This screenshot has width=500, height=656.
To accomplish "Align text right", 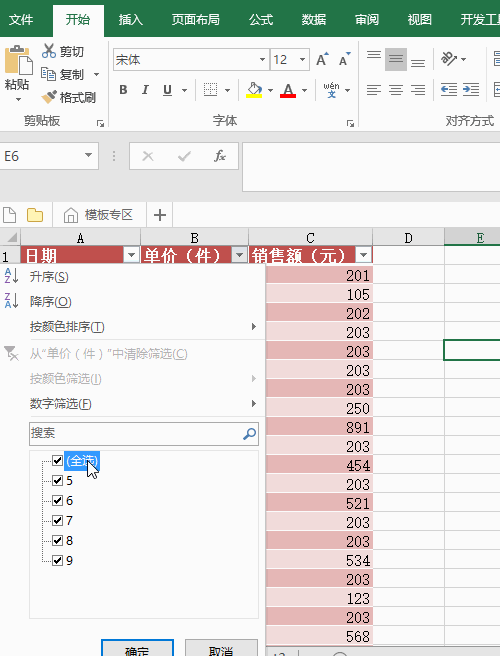I will click(418, 90).
